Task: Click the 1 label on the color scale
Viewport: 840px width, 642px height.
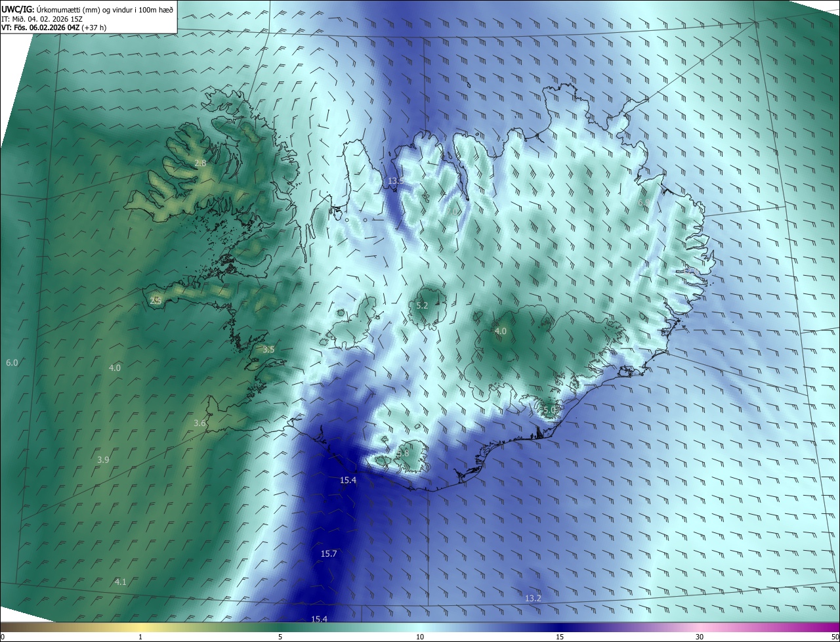Action: pos(140,637)
